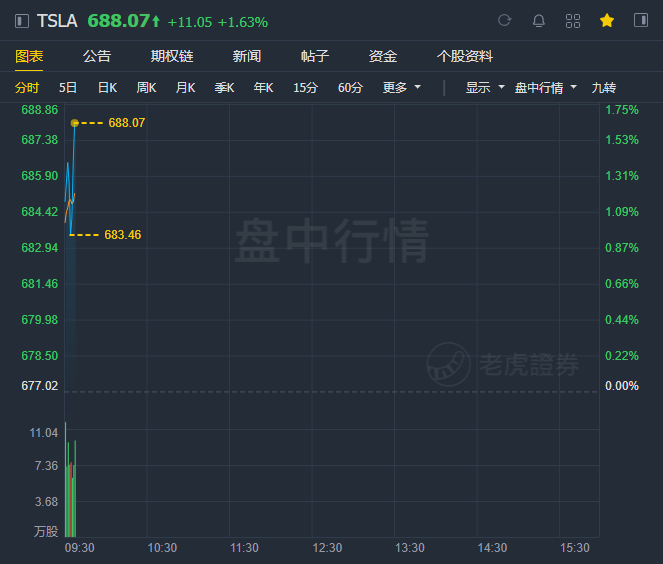Click the +11.05 price change value
663x564 pixels.
(190, 22)
